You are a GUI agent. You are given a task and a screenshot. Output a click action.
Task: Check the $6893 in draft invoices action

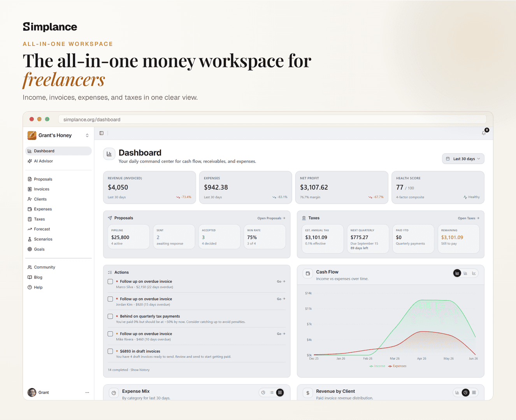pyautogui.click(x=110, y=352)
